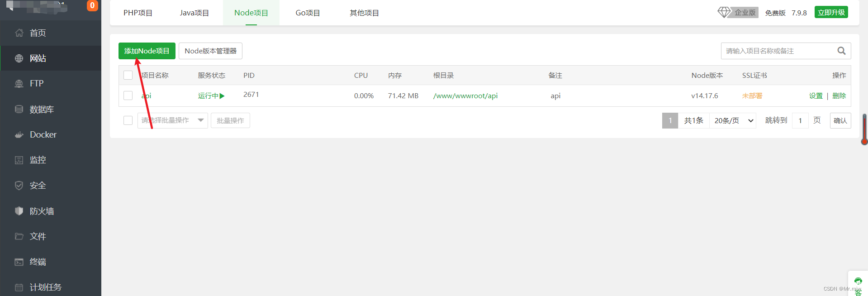Click the search magnifier icon
The width and height of the screenshot is (868, 296).
pos(841,51)
